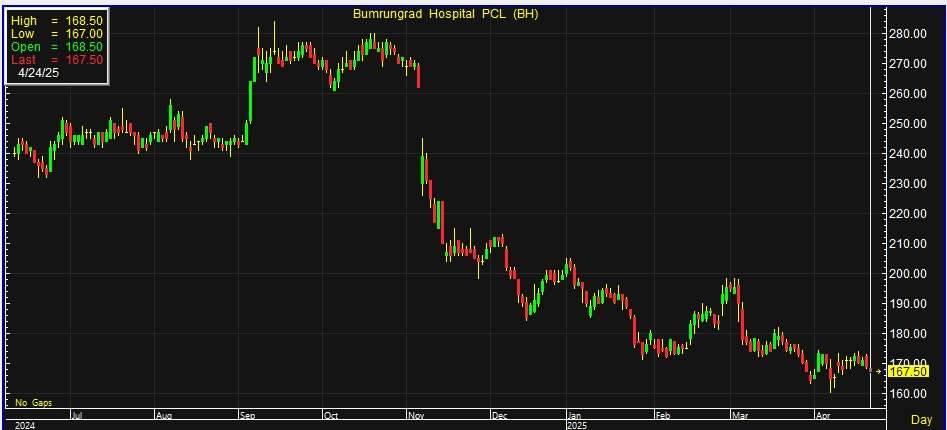
Task: Click the Jan month label on time axis
Action: point(574,416)
